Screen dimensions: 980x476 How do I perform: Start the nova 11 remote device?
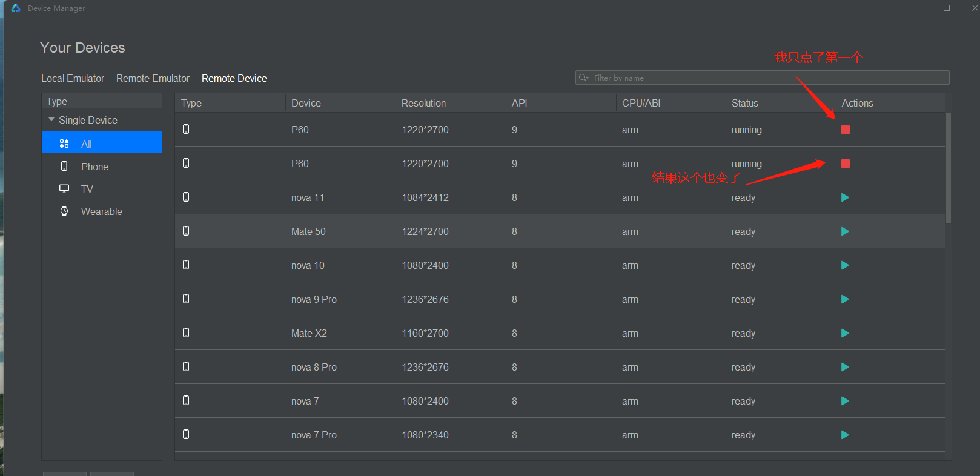pos(845,197)
